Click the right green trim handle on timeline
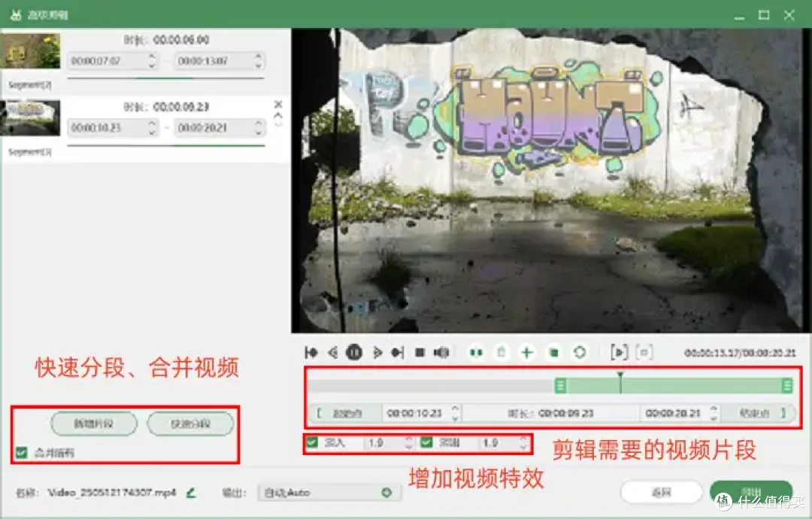812x519 pixels. pos(787,385)
